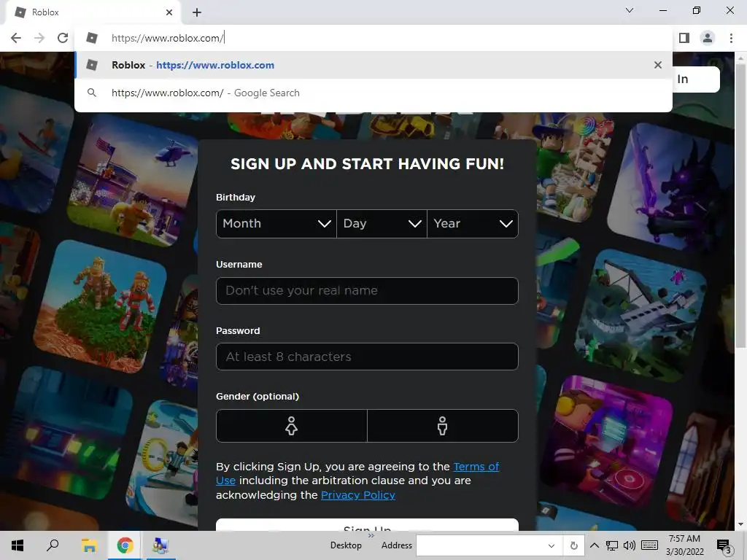The image size is (747, 560).
Task: Click the partially hidden Log In button
Action: (x=696, y=79)
